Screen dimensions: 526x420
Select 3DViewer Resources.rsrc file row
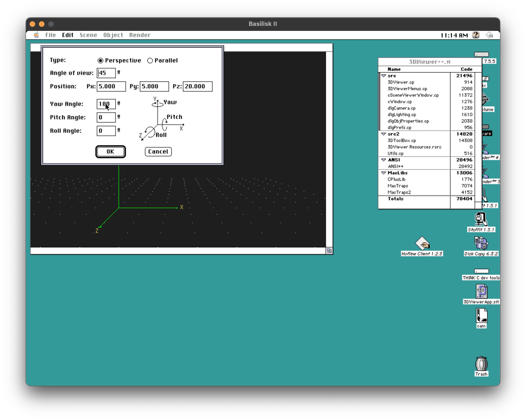pyautogui.click(x=426, y=147)
